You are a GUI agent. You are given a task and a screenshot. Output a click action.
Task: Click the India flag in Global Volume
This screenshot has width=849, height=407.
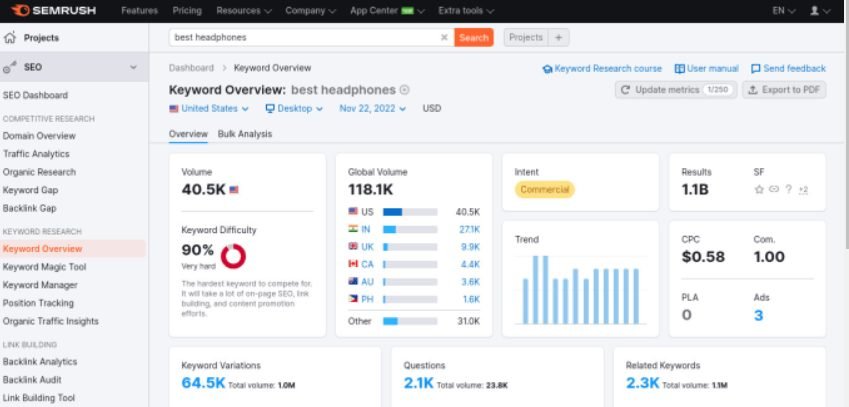tap(353, 229)
